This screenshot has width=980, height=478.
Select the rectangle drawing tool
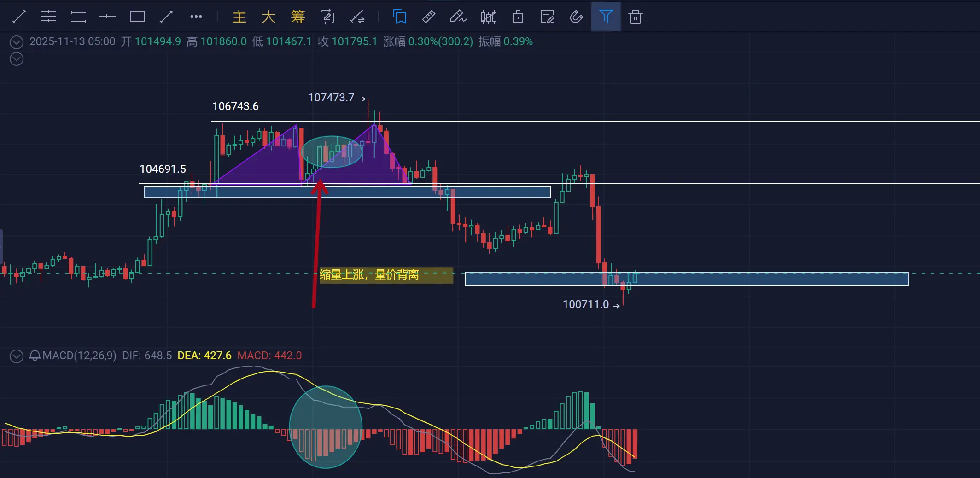tap(137, 17)
